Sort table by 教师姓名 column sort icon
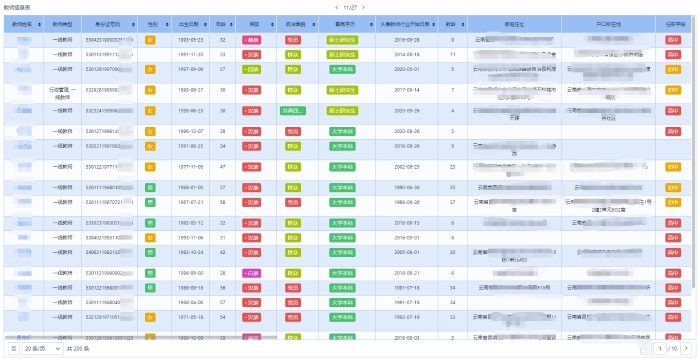The width and height of the screenshot is (700, 361). click(40, 24)
